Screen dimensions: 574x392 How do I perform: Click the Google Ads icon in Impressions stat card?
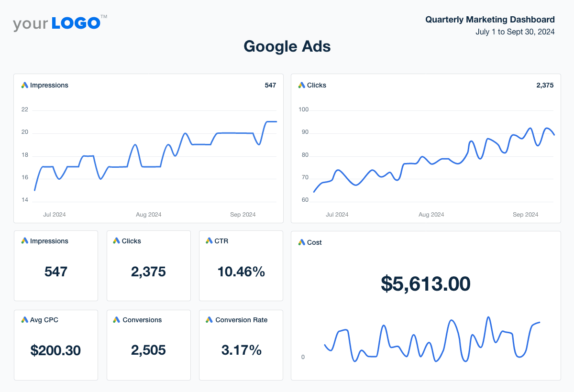[25, 241]
